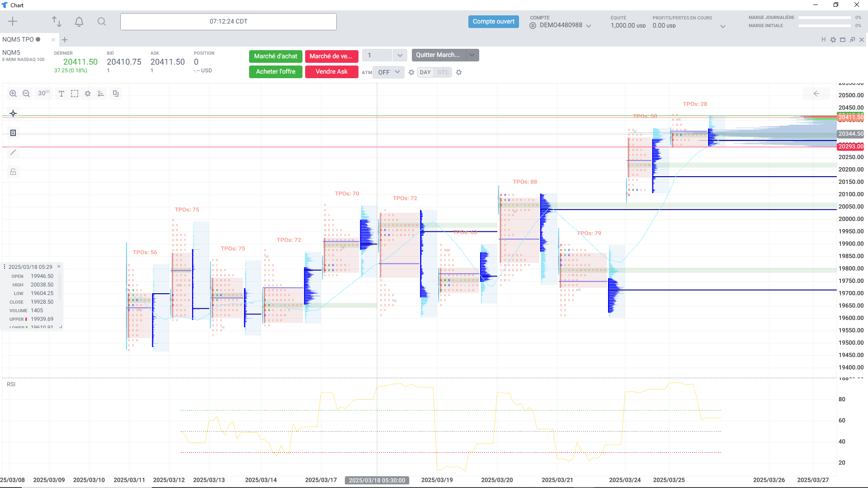
Task: Change the 30m timeframe setting
Action: (44, 94)
